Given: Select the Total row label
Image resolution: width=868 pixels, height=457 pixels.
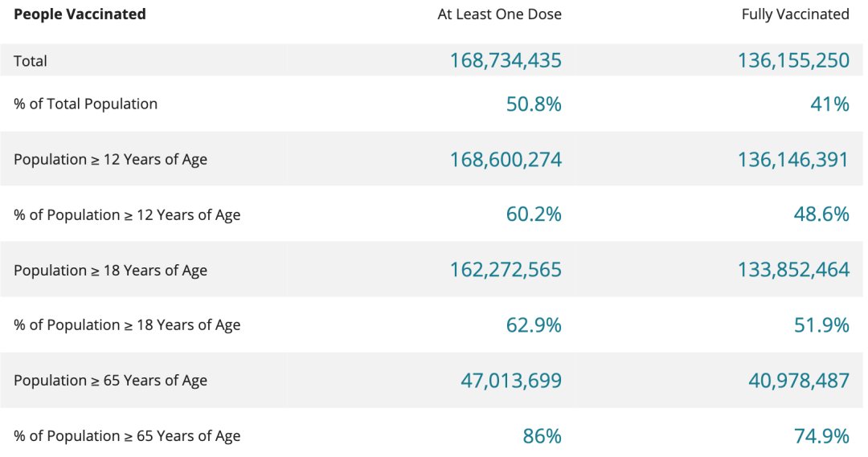Looking at the screenshot, I should pos(31,61).
